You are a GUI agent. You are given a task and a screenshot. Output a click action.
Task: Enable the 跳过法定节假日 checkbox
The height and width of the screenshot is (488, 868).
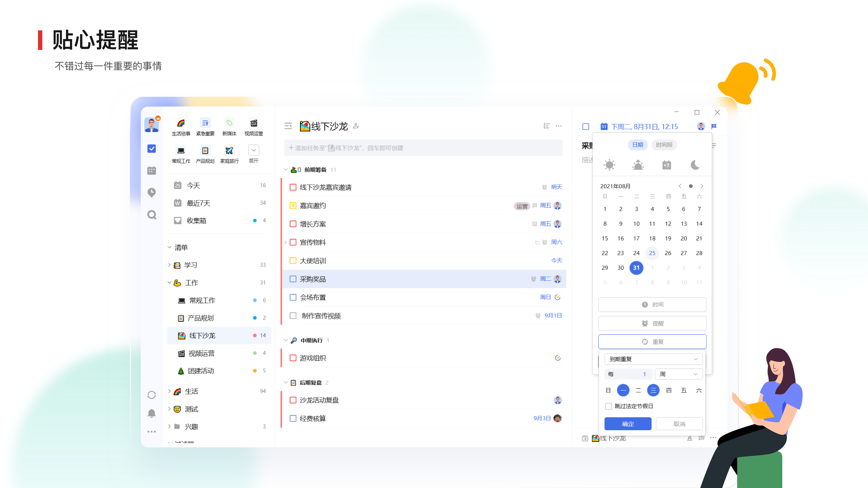(x=608, y=406)
